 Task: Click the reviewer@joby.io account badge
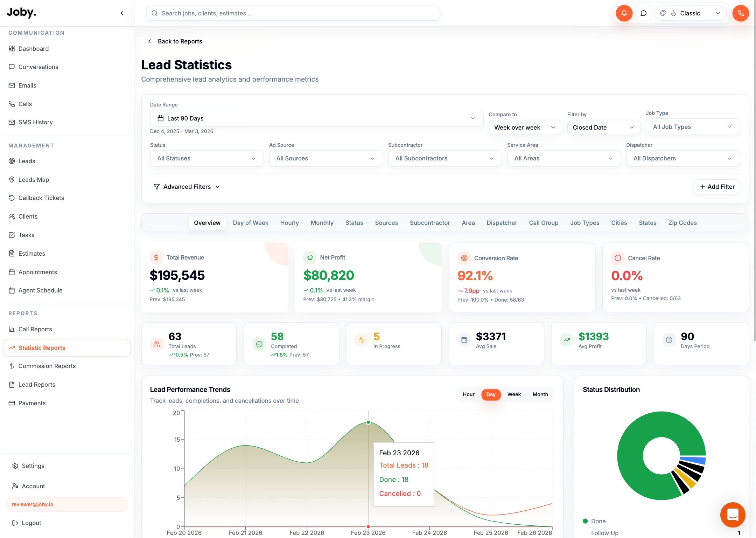66,504
